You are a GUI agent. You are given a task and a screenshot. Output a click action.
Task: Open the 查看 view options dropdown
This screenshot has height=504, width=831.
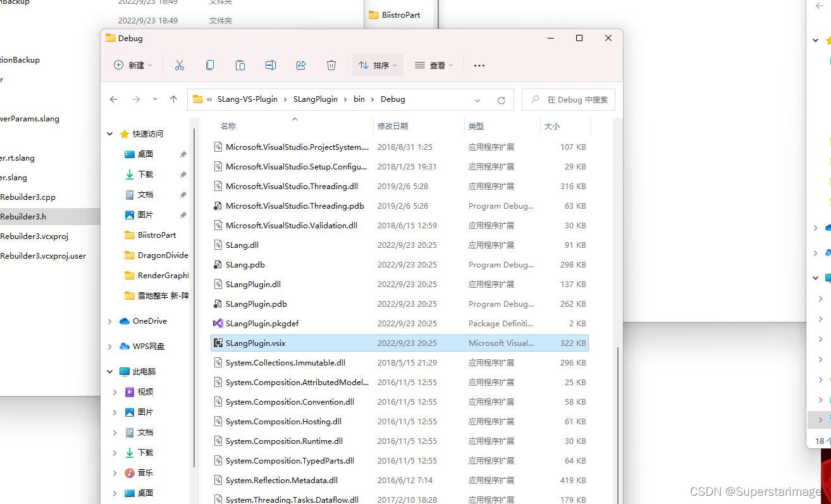[434, 65]
